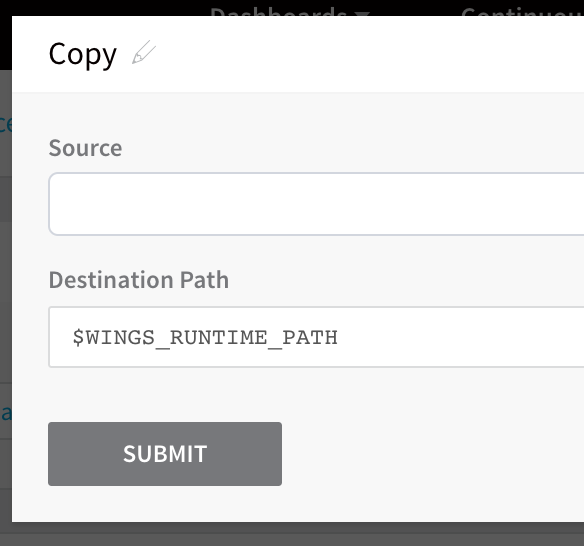Click the black top bar left corner
The height and width of the screenshot is (546, 584).
point(6,35)
